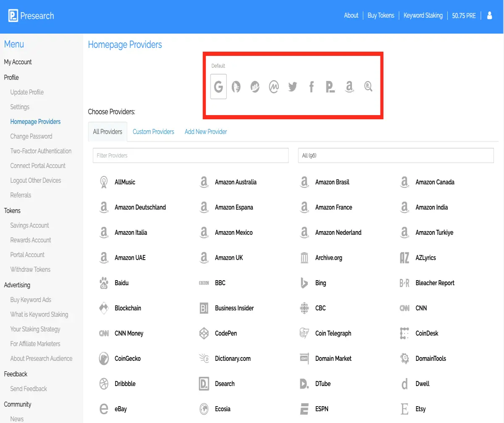Screen dimensions: 504x423
Task: Open Connect Portal Account link
Action: coord(38,166)
